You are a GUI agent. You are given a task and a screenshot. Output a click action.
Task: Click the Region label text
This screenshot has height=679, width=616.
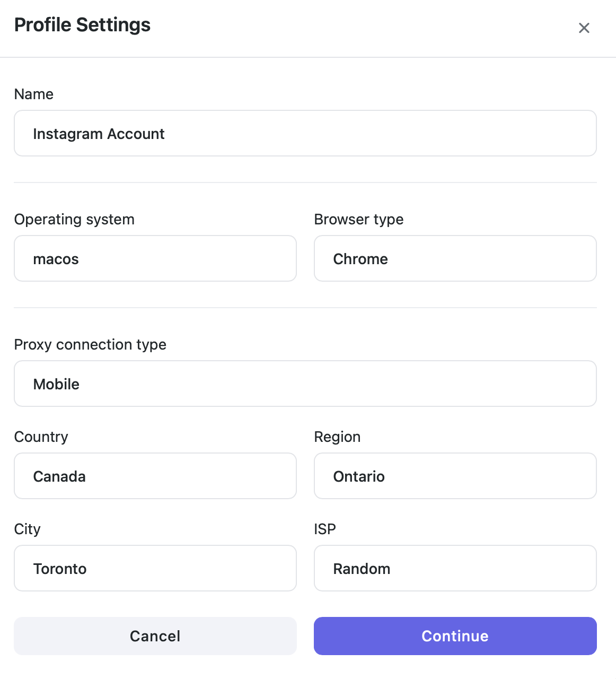coord(337,437)
